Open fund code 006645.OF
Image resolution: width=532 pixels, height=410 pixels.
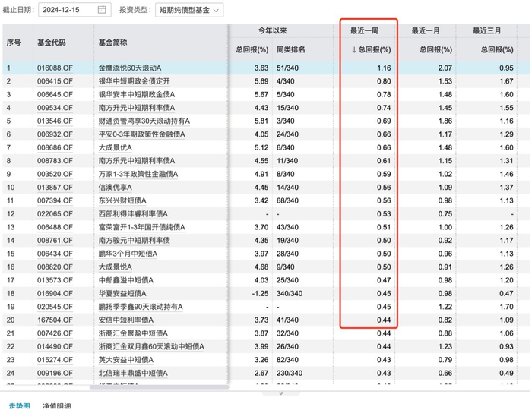tap(55, 95)
